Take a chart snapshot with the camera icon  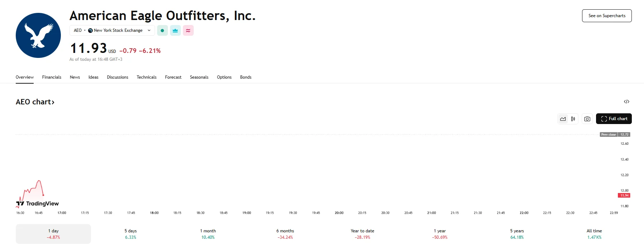point(587,119)
